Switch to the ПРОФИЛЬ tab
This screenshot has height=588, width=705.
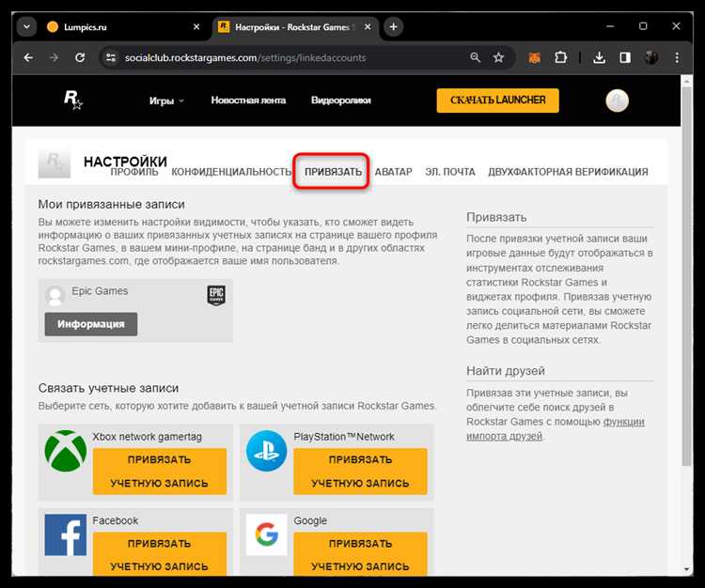pyautogui.click(x=134, y=172)
